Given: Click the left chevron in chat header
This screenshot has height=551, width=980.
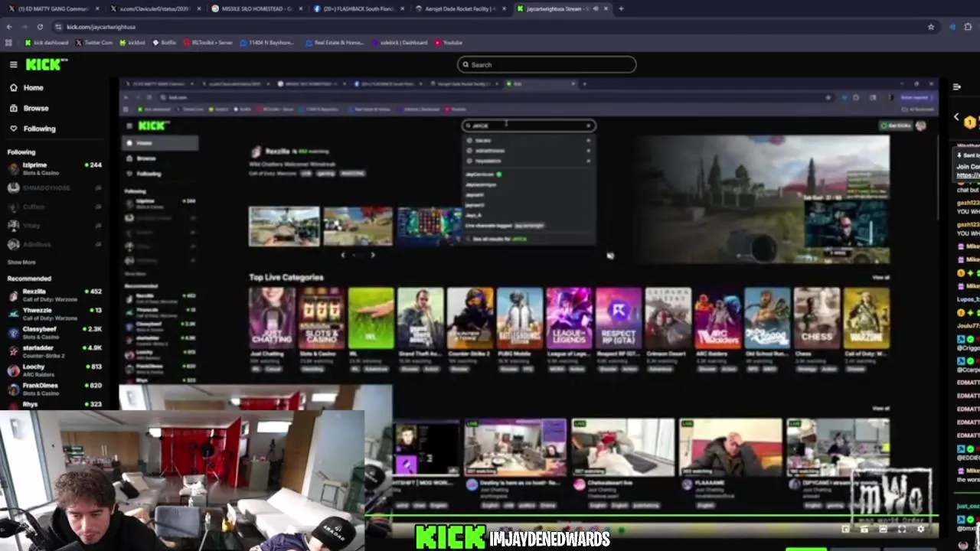Looking at the screenshot, I should [956, 117].
